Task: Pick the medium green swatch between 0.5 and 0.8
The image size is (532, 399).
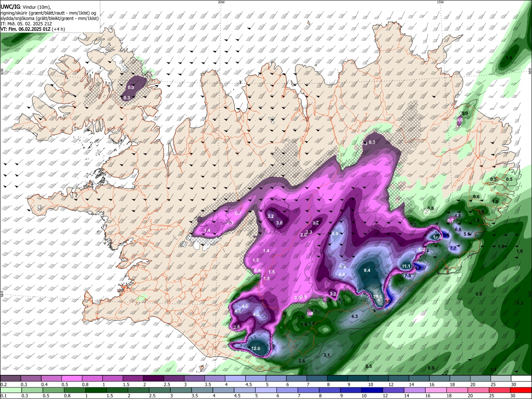Action: (53, 390)
